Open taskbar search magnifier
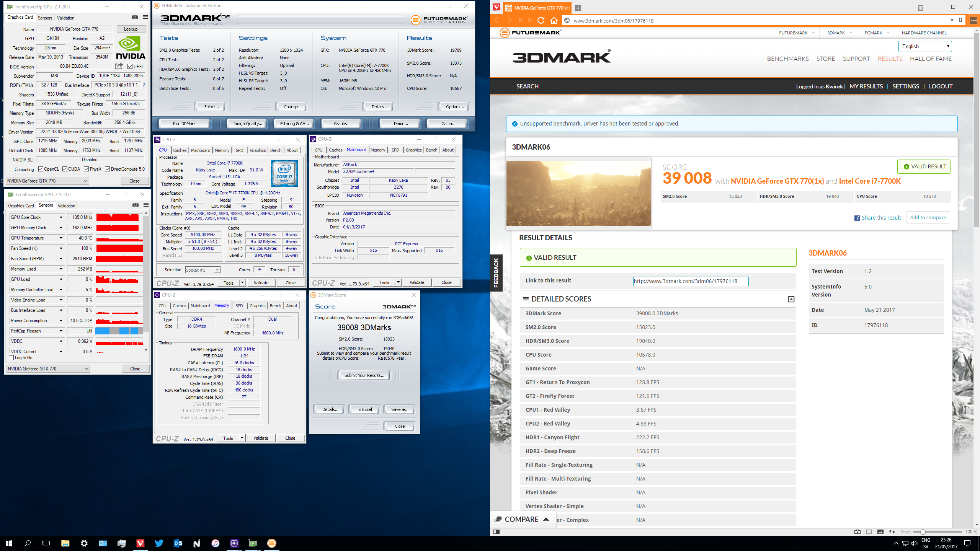Viewport: 980px width, 551px height. (x=28, y=543)
